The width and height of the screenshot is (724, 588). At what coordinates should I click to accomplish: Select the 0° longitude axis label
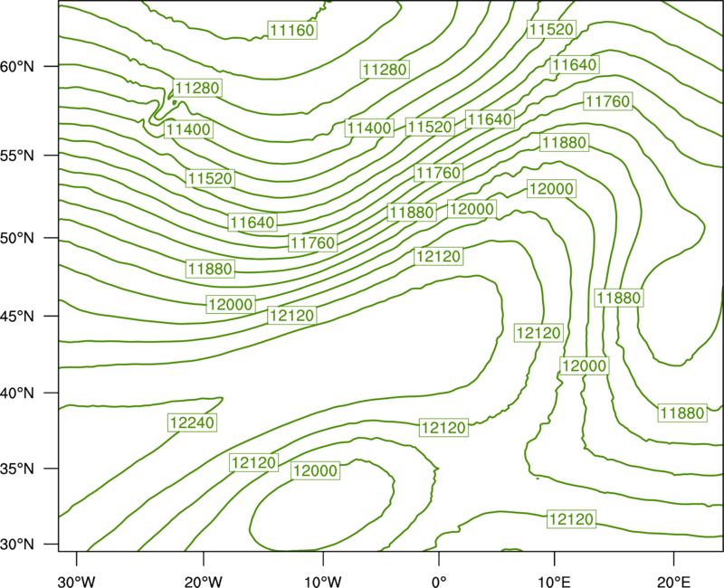439,582
